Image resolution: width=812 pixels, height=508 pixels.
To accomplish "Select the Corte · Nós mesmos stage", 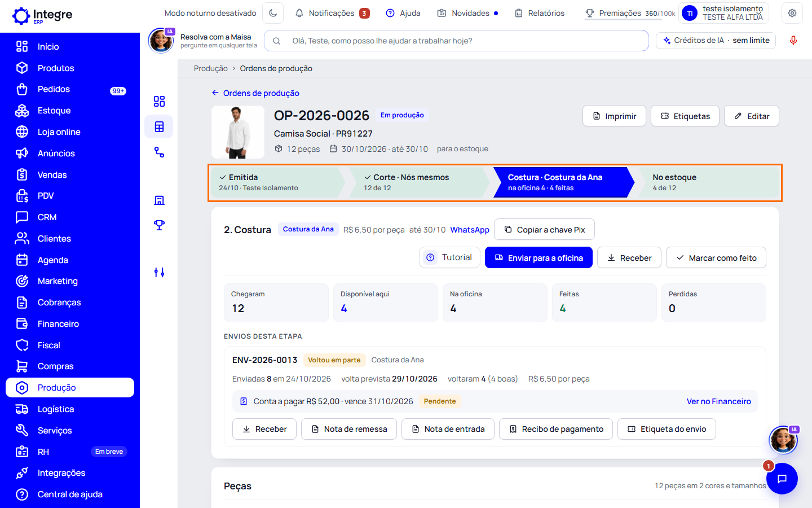I will (x=418, y=182).
